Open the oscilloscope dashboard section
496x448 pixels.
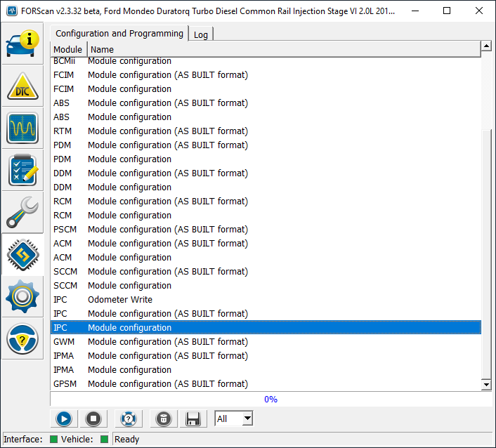pyautogui.click(x=22, y=129)
